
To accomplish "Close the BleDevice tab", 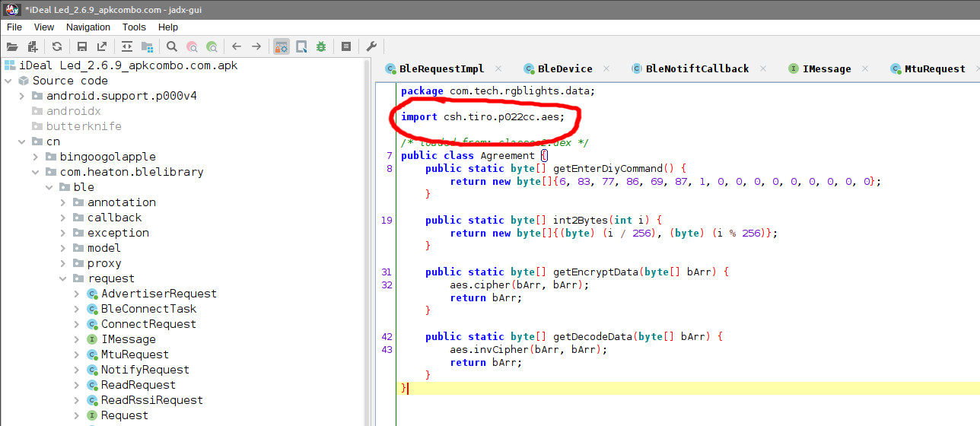I will pyautogui.click(x=607, y=68).
